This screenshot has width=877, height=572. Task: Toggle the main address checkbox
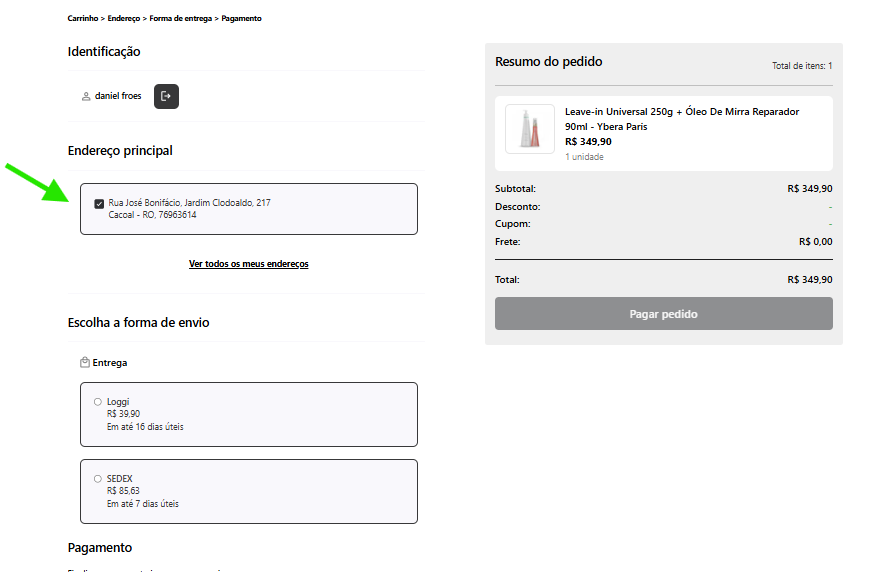pos(99,204)
